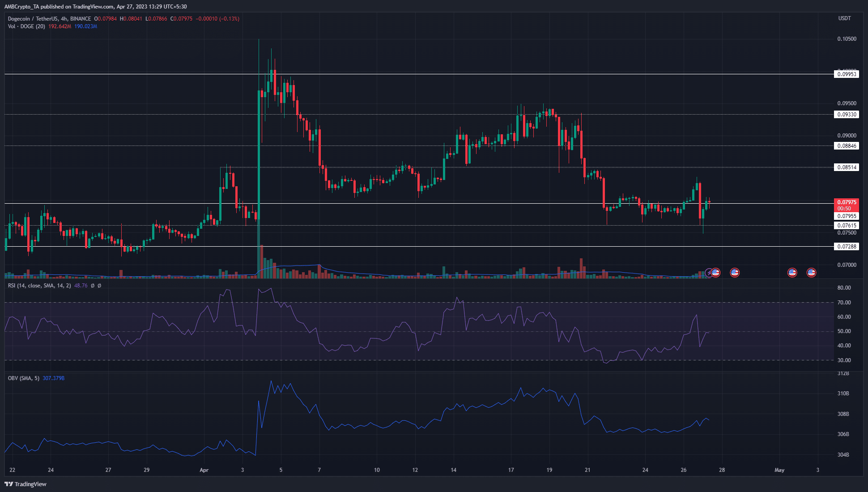Open the 'Vol · DOGE (20)' indicator legend
Screen dimensions: 868x492
click(x=26, y=26)
